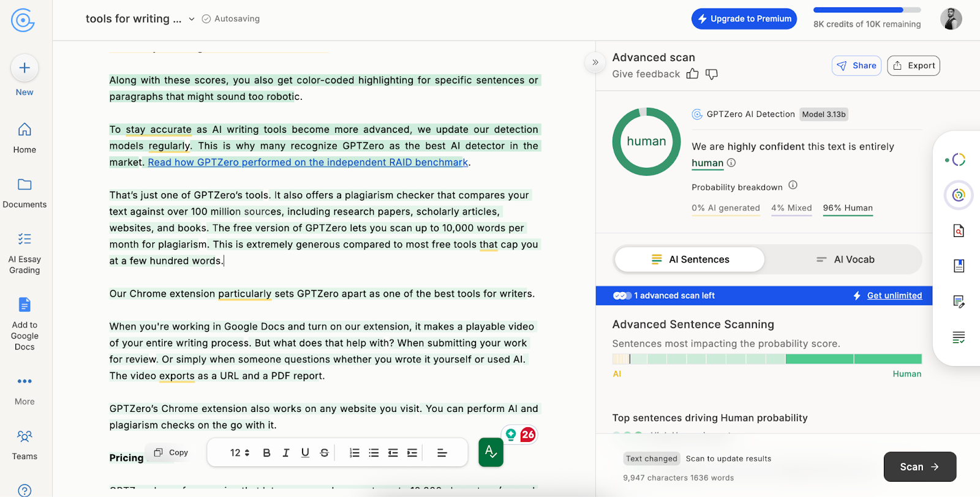Click the underlined 'human' verdict word
The image size is (980, 497).
(x=707, y=163)
